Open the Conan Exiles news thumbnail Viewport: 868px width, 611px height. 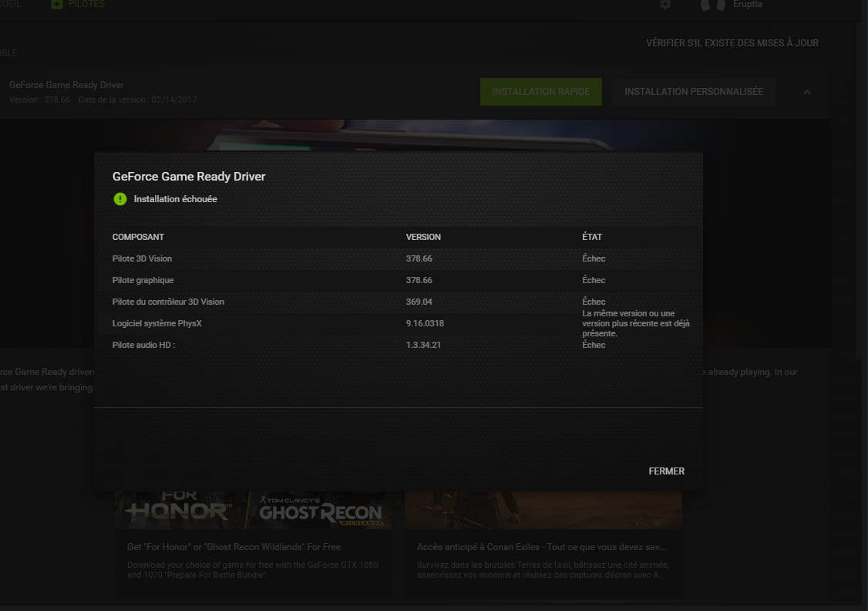543,510
